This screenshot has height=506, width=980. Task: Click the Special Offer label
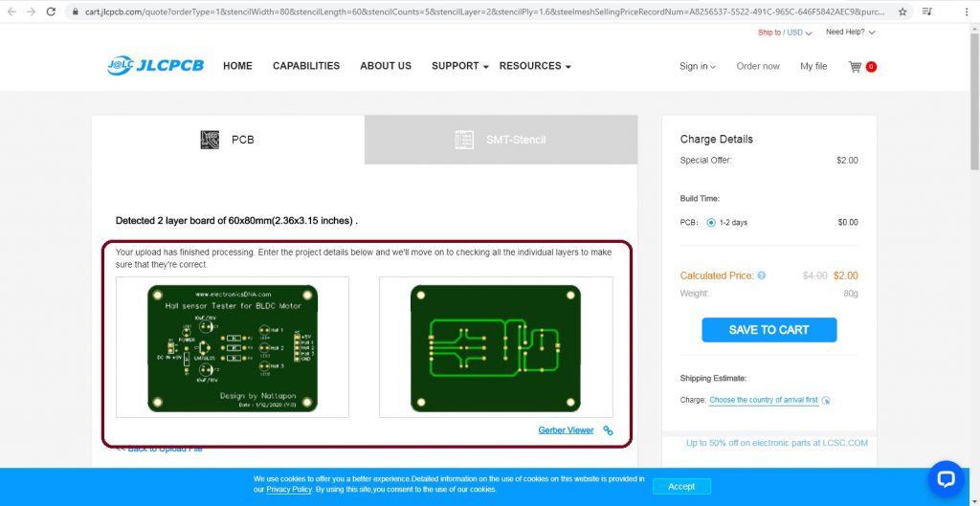coord(705,161)
